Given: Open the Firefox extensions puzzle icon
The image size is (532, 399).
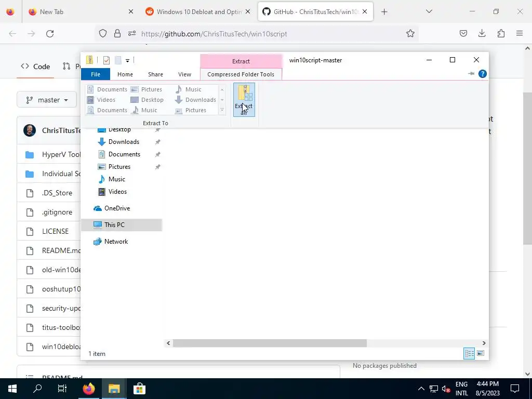Looking at the screenshot, I should click(x=501, y=34).
